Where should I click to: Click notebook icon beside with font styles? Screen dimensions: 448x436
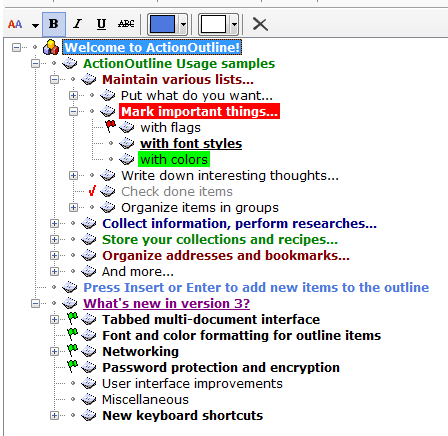(x=127, y=143)
